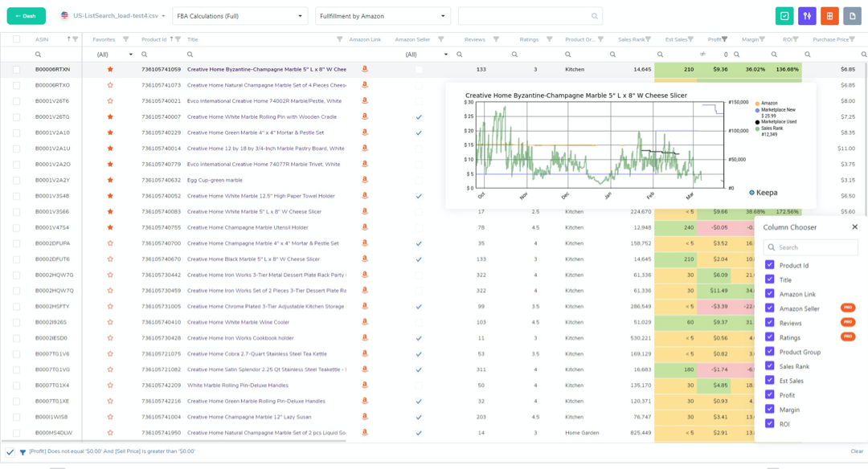This screenshot has width=868, height=469.
Task: Click the gray document export button
Action: coord(852,16)
